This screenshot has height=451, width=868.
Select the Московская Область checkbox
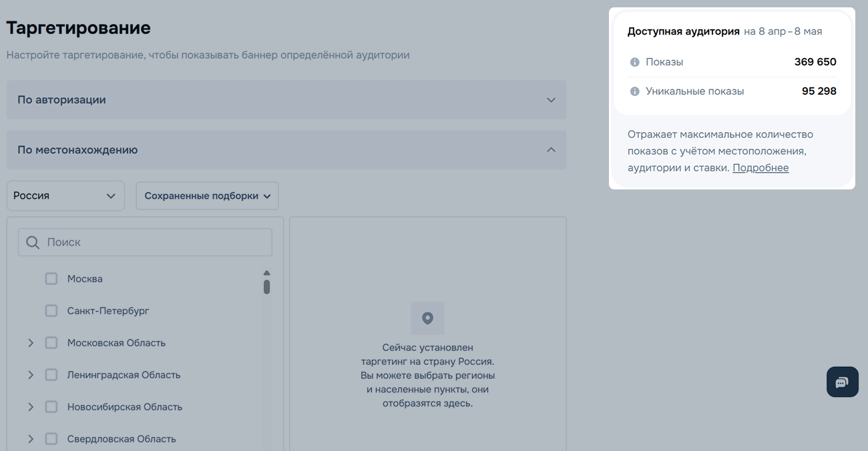51,343
